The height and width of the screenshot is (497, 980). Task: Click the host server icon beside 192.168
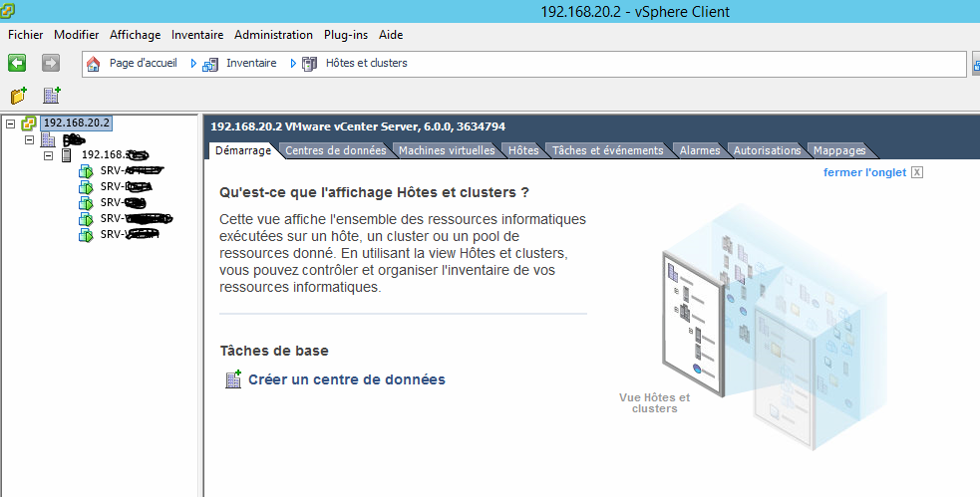click(x=66, y=155)
